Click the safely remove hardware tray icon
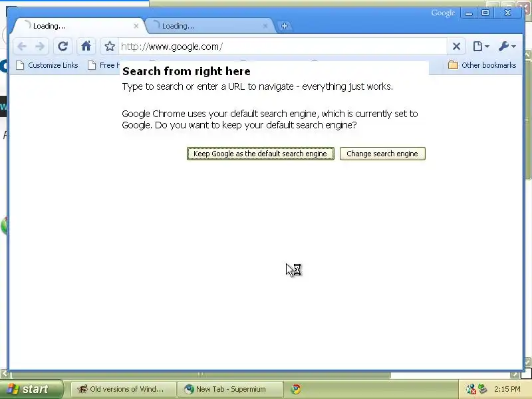Screen dimensions: 532x399 pos(482,389)
